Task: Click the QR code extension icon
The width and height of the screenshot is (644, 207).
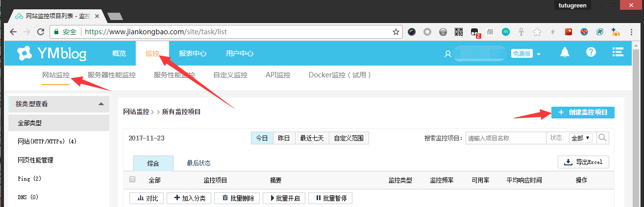Action: tap(459, 32)
